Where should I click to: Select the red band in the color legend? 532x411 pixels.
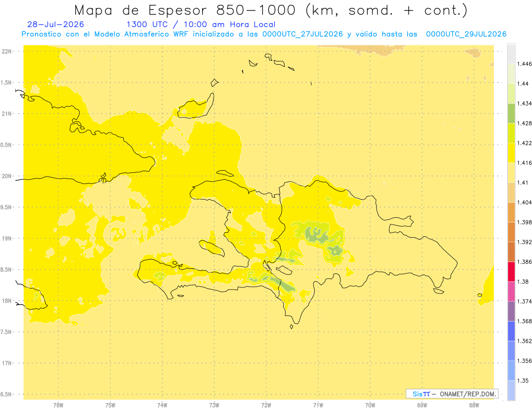tap(511, 271)
